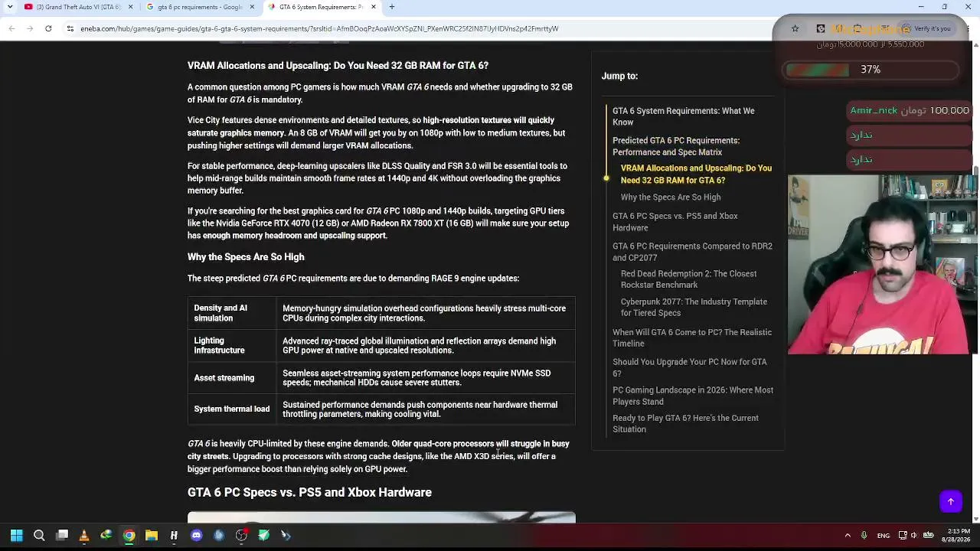Jump to PC Requirements Compared to RDR2 and CP2077
Image resolution: width=980 pixels, height=551 pixels.
692,252
